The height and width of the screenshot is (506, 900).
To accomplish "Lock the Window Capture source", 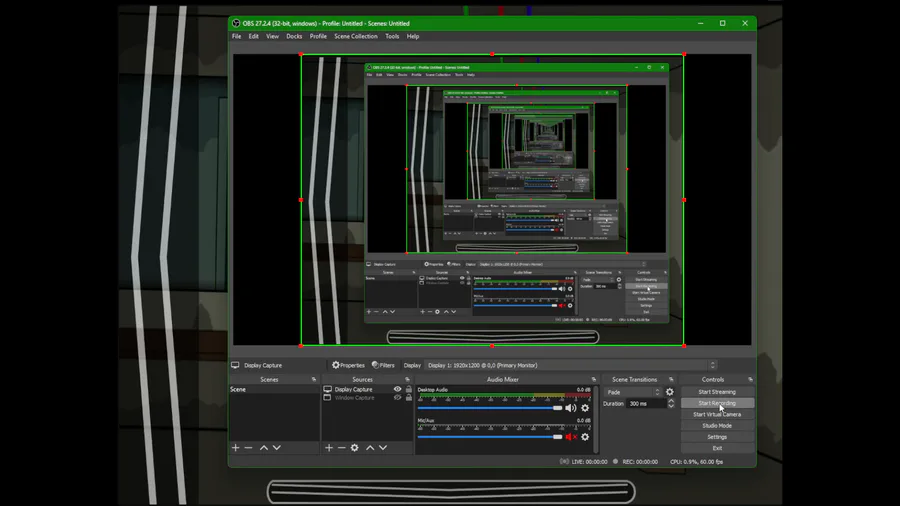I will coord(409,398).
